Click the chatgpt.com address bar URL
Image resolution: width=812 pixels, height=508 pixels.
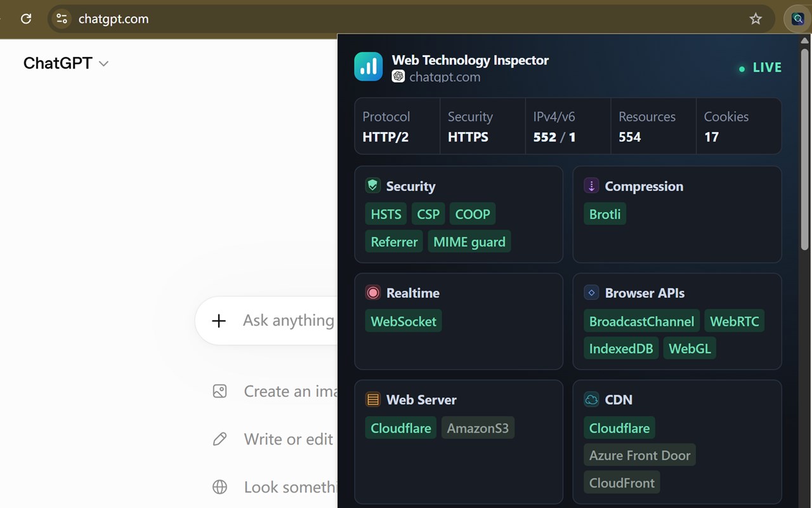click(114, 19)
